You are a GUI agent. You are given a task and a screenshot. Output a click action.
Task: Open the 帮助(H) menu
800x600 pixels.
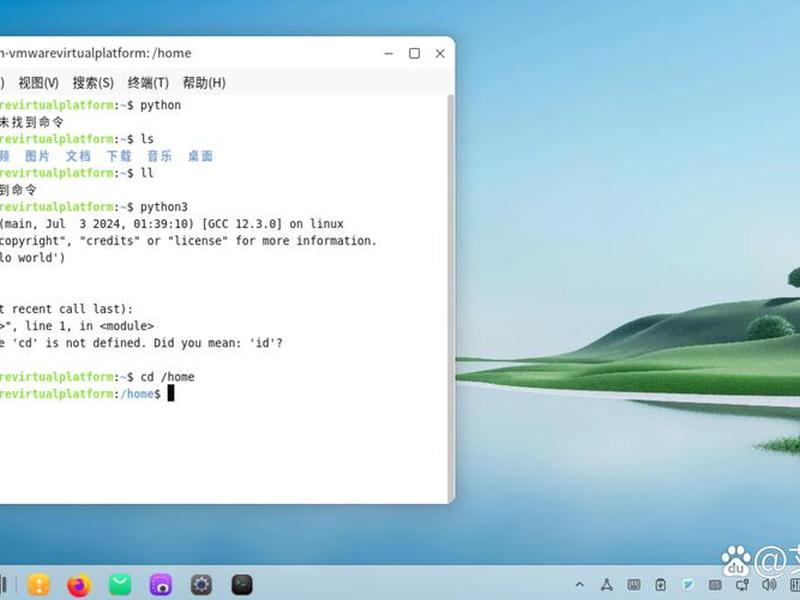pos(204,83)
